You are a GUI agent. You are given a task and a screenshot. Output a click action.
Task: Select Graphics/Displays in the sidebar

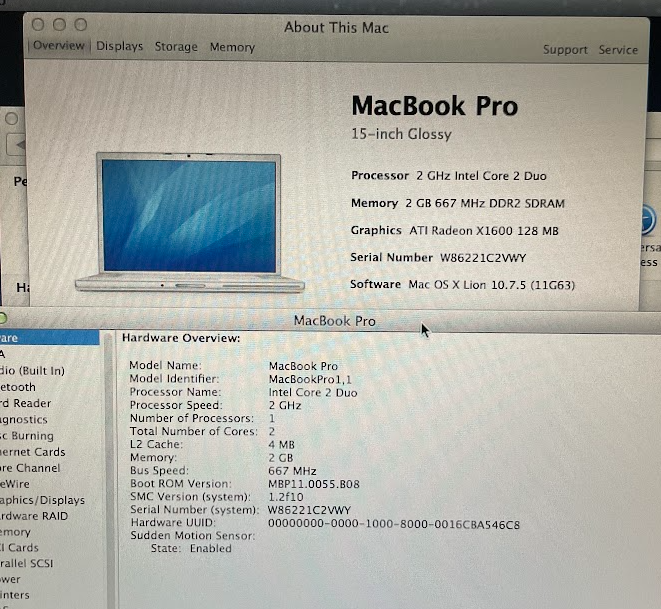click(x=42, y=500)
